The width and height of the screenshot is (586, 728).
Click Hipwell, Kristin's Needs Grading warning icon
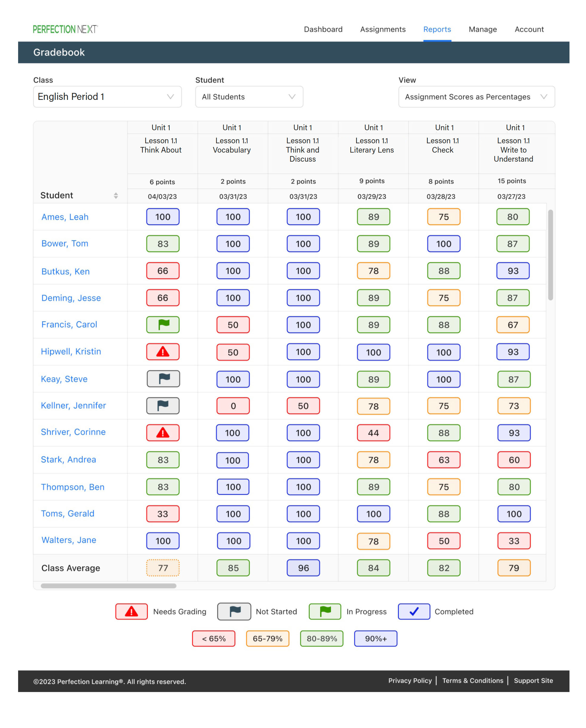[163, 352]
